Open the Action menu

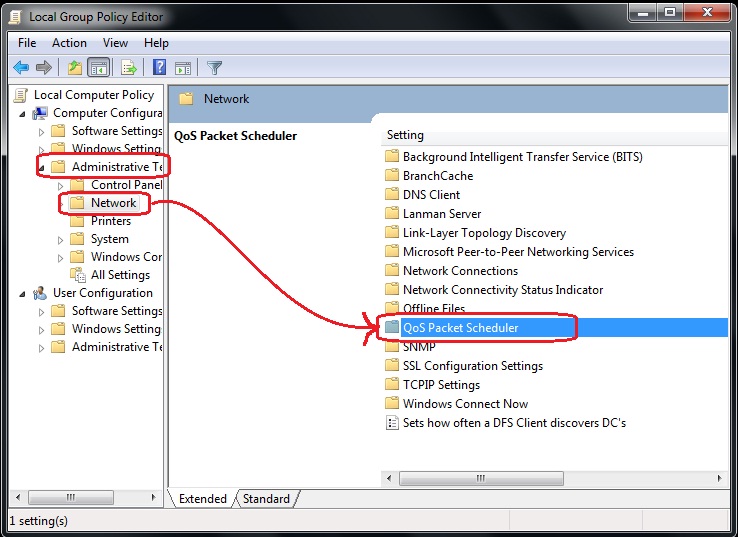(69, 43)
